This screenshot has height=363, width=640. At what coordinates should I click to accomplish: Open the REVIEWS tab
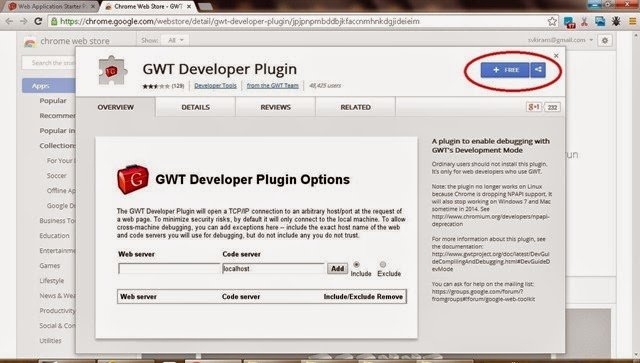click(x=276, y=107)
